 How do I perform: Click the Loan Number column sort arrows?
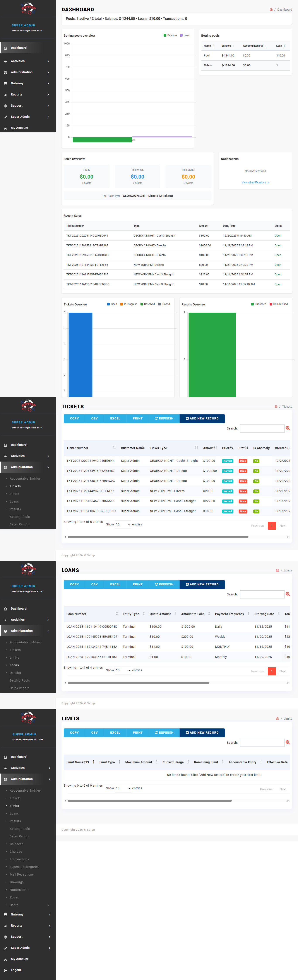tap(117, 614)
